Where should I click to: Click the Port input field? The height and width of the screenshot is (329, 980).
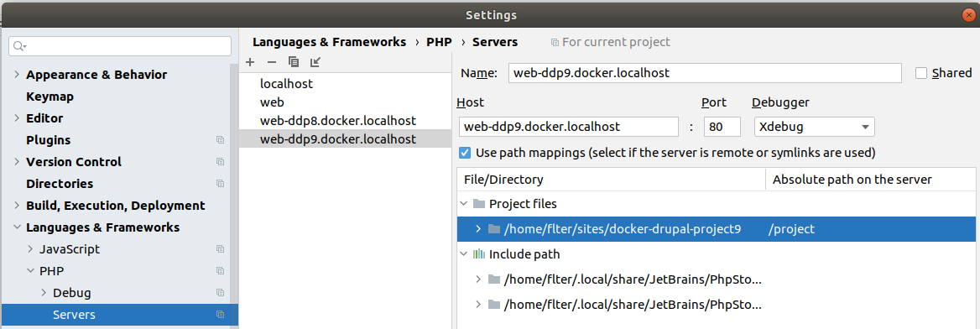[x=722, y=127]
